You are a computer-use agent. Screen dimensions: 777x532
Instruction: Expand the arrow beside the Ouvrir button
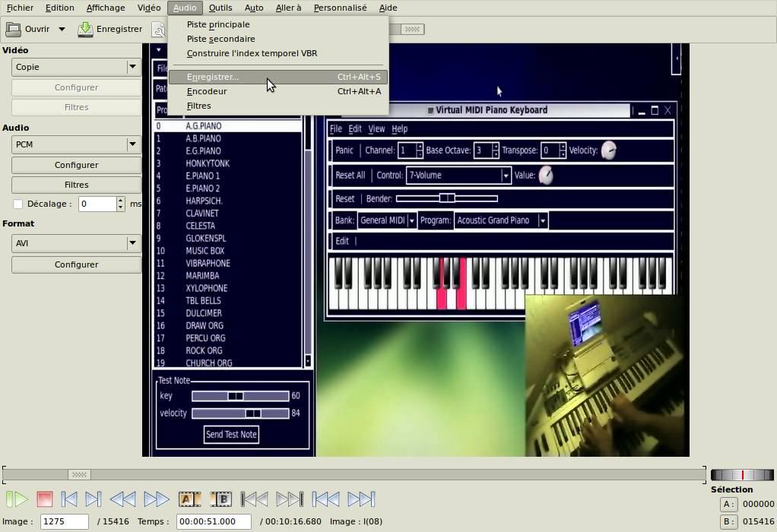click(x=62, y=29)
